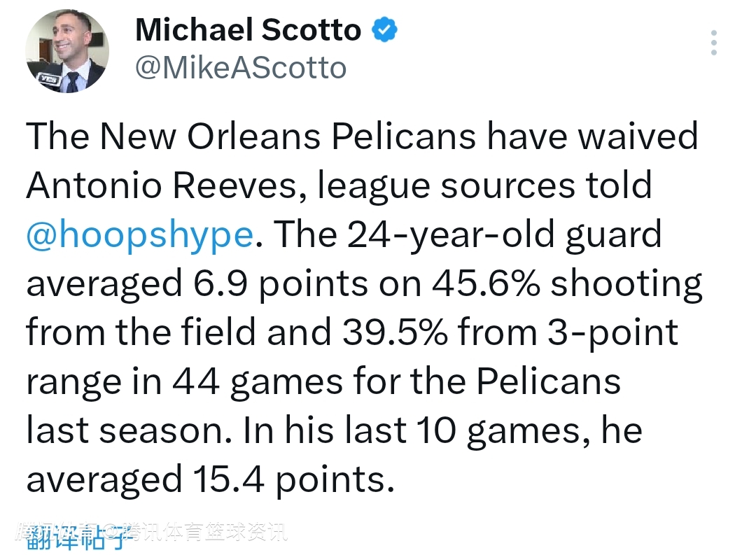Click the 腾讯体育篮球资讯 watermark text
756x555 pixels.
click(210, 532)
